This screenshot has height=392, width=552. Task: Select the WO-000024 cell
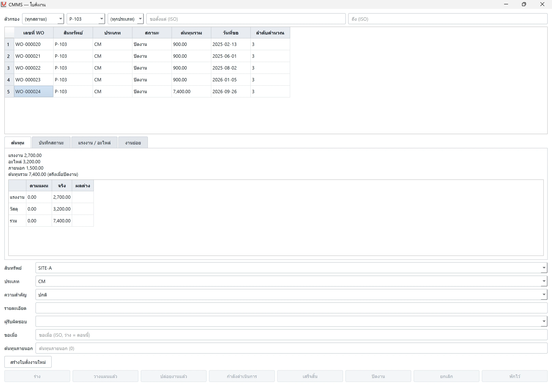(x=34, y=91)
